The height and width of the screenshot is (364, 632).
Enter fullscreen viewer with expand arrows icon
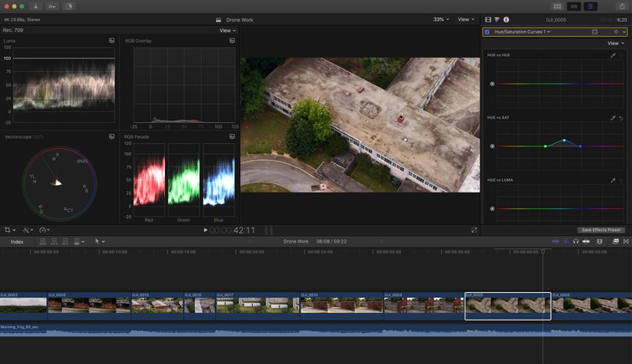tap(475, 230)
